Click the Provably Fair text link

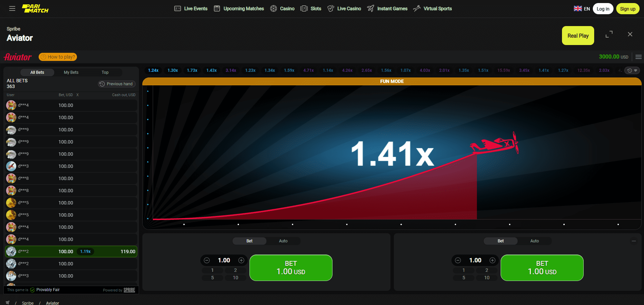click(48, 290)
